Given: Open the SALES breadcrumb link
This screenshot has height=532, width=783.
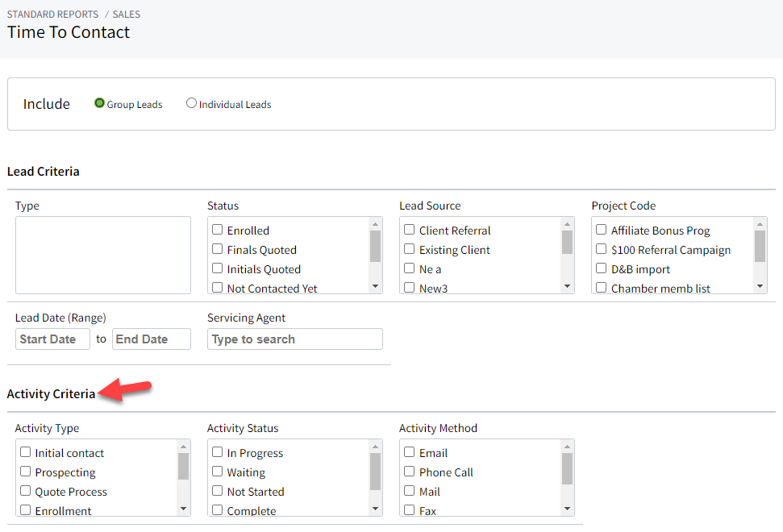Looking at the screenshot, I should click(126, 14).
